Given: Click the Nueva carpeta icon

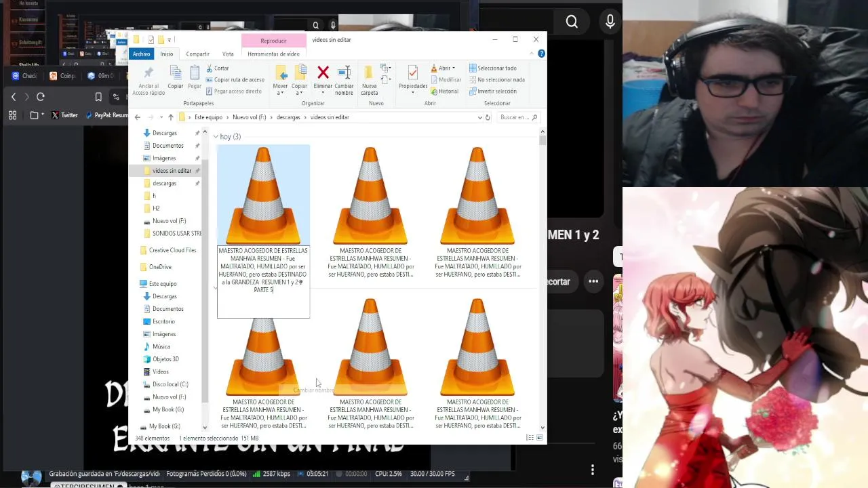Looking at the screenshot, I should coord(369,73).
